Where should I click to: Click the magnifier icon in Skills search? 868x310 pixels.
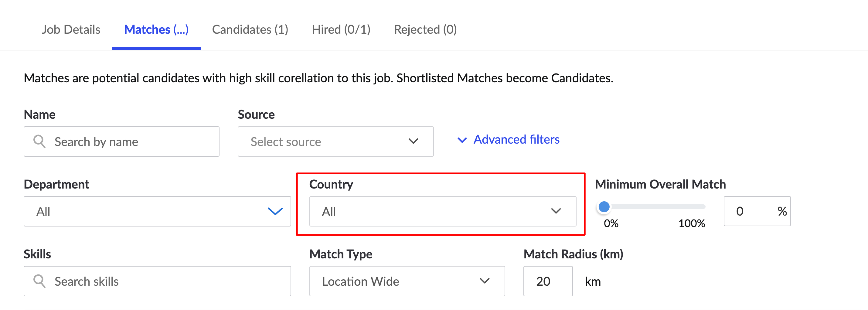[39, 281]
